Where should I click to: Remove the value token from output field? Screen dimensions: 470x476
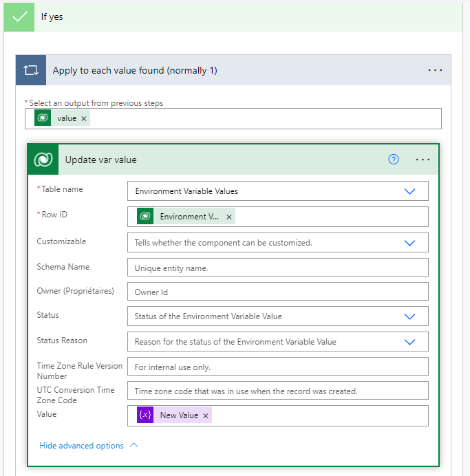click(84, 119)
